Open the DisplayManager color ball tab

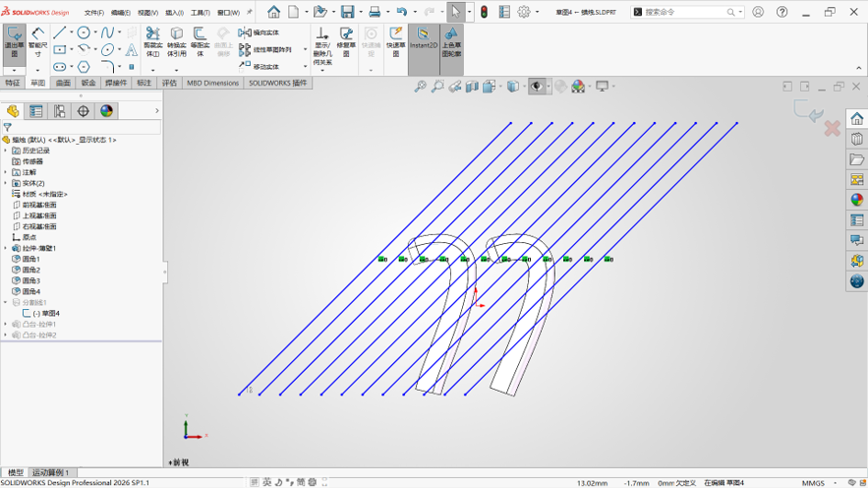tap(106, 111)
